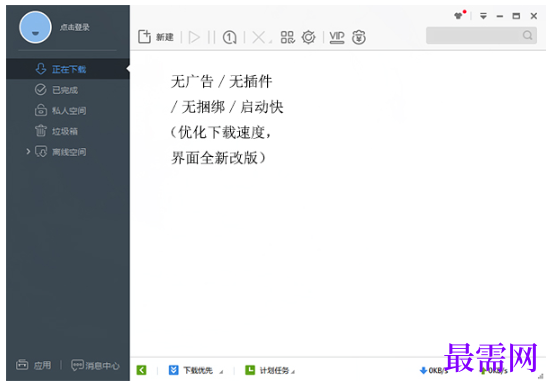Expand the 离线空间 tree arrow

pos(28,151)
